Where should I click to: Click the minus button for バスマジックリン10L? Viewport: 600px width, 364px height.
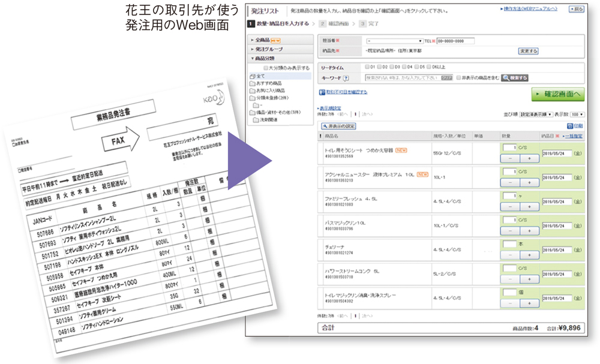(x=509, y=231)
